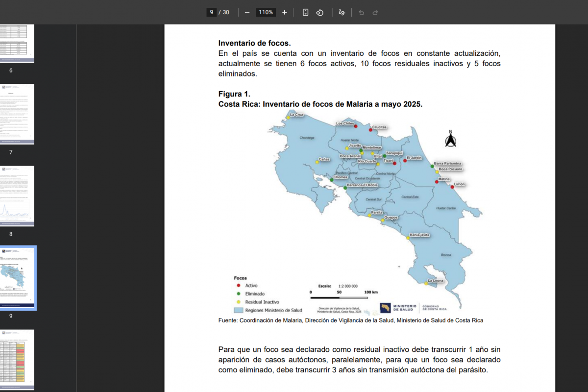Zoom out the PDF document

(x=247, y=12)
